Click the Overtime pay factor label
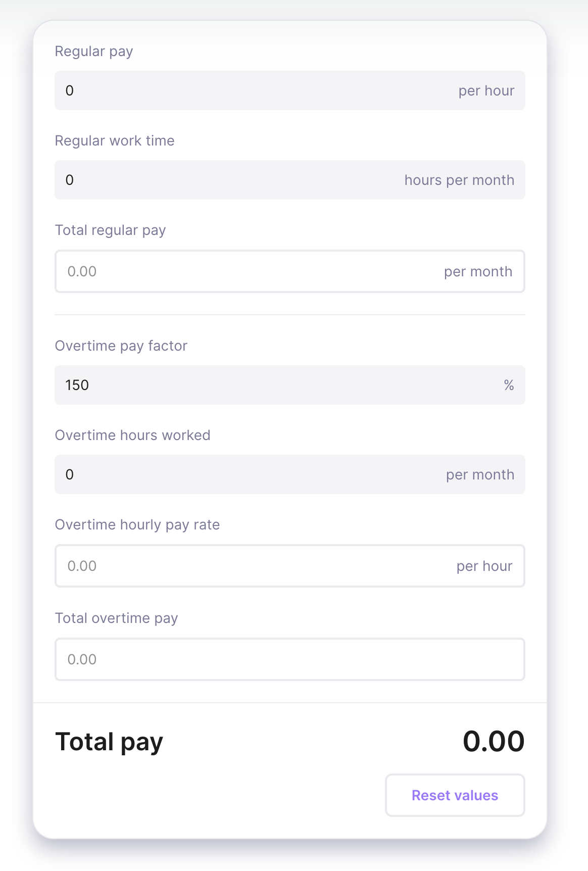The width and height of the screenshot is (588, 871). [x=121, y=346]
